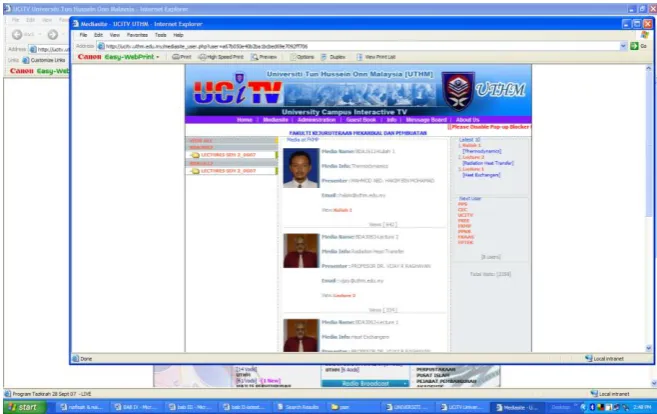This screenshot has height=414, width=657.
Task: Open the View menu of Mediasite window
Action: [x=115, y=35]
